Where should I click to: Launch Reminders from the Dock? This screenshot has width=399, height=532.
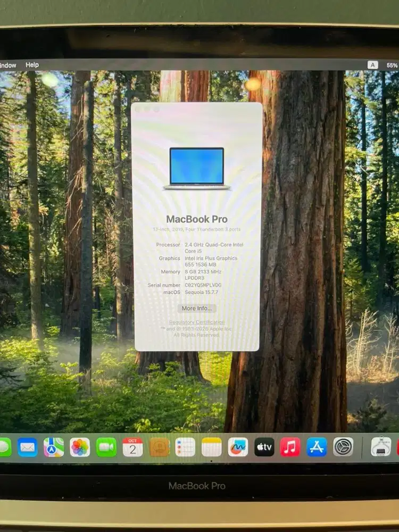click(185, 447)
